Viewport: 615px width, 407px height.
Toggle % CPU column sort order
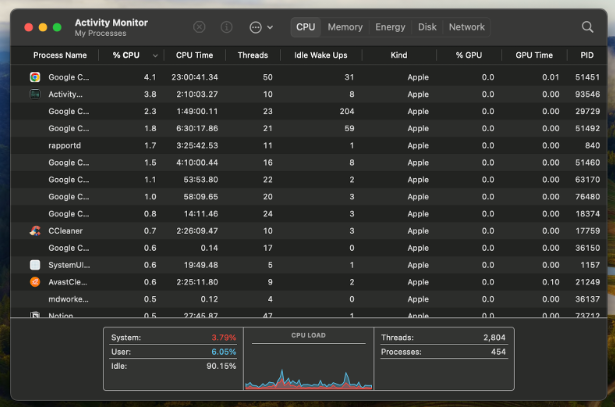point(130,55)
